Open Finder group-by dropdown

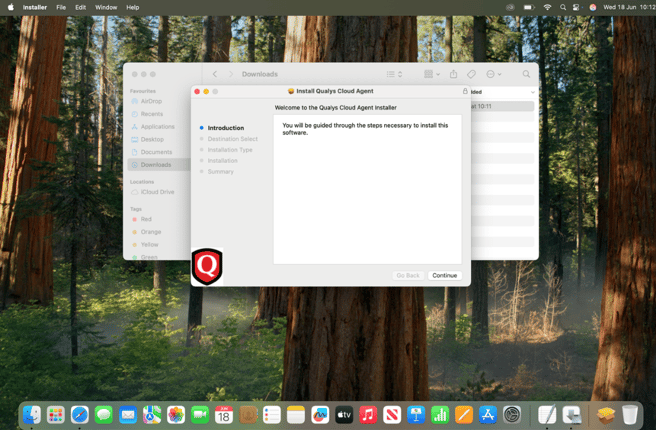point(432,74)
